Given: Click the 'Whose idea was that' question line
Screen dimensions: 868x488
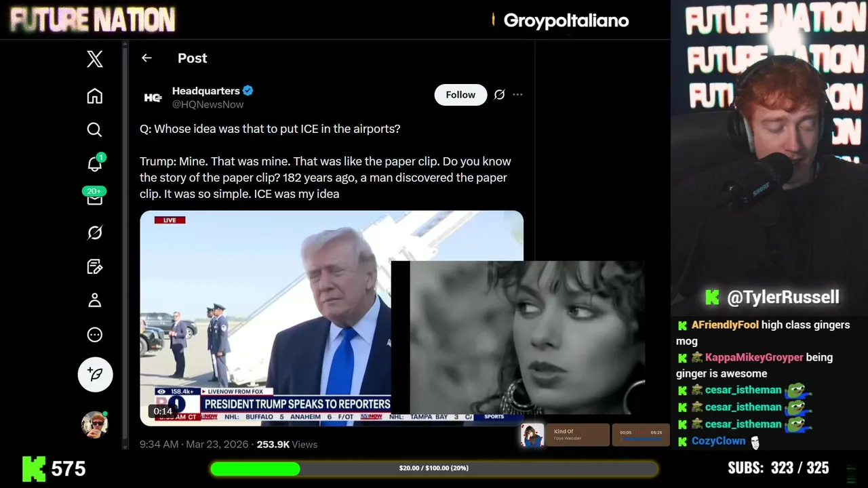Looking at the screenshot, I should click(x=270, y=129).
